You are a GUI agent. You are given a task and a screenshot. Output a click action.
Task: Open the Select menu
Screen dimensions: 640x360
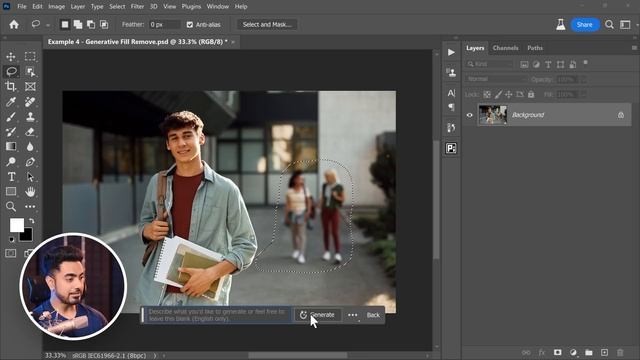117,7
